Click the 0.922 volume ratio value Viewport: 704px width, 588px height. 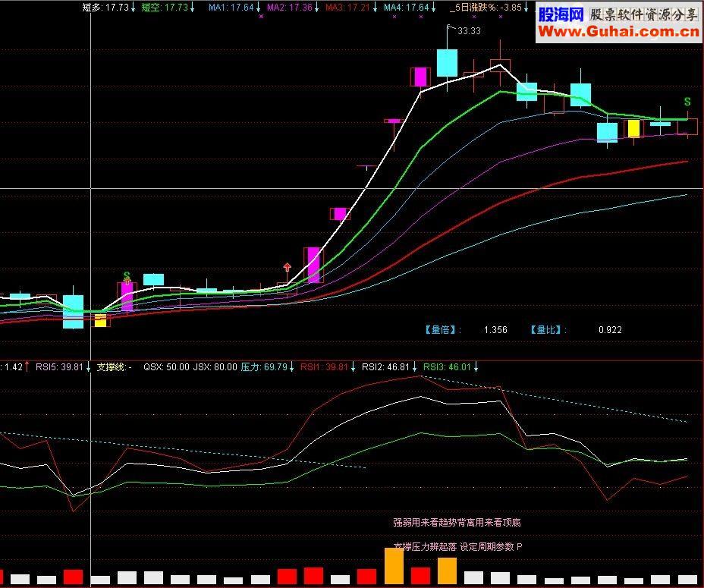610,330
